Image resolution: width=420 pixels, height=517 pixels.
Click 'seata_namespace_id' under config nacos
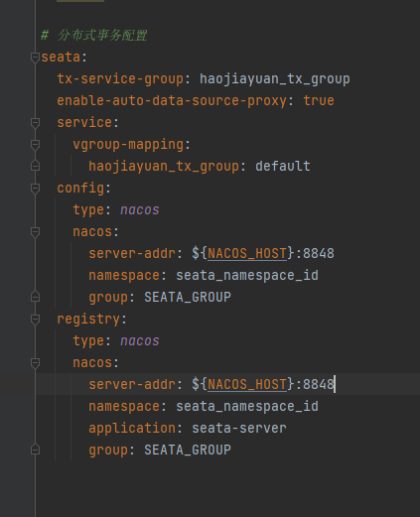(x=247, y=276)
